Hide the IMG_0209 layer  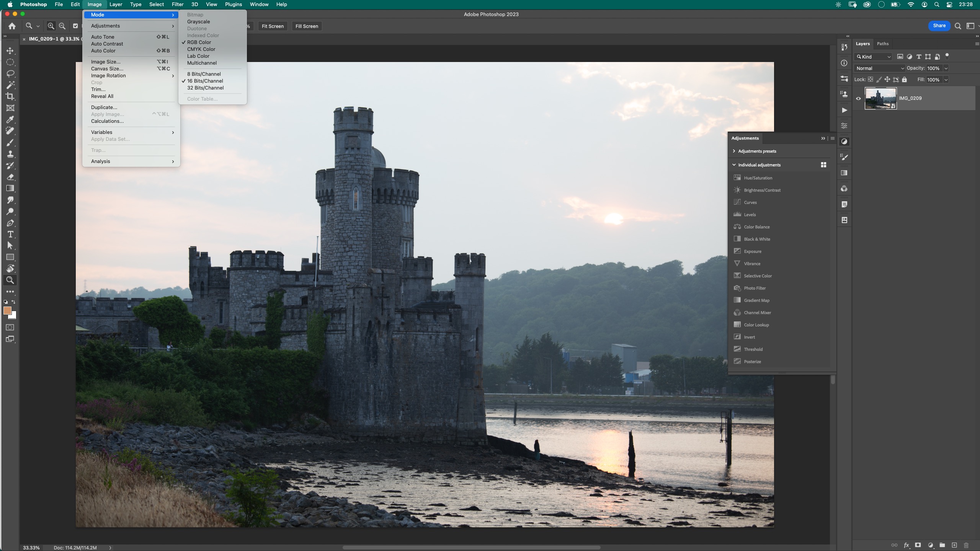[858, 98]
